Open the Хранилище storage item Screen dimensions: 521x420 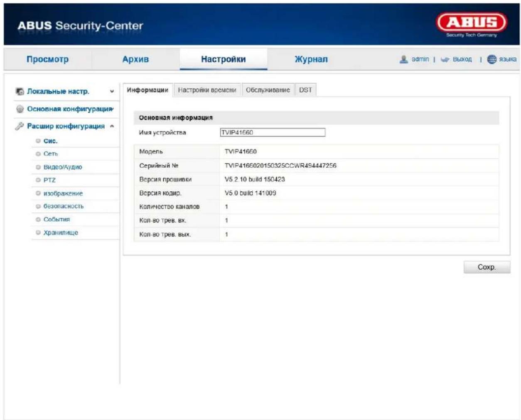click(61, 233)
